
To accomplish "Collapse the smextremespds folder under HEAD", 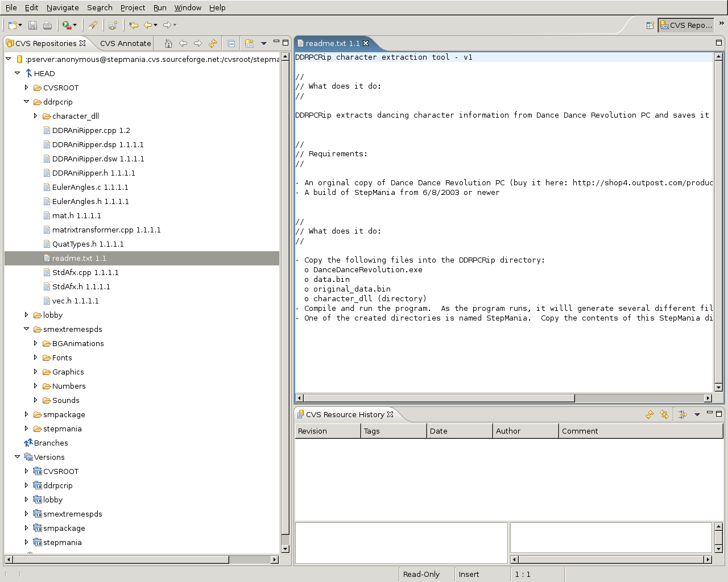I will (x=26, y=329).
